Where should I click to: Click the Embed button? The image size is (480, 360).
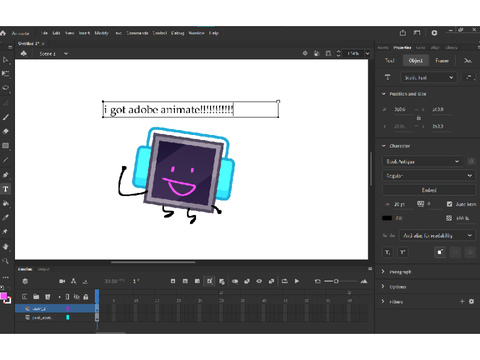pyautogui.click(x=429, y=190)
